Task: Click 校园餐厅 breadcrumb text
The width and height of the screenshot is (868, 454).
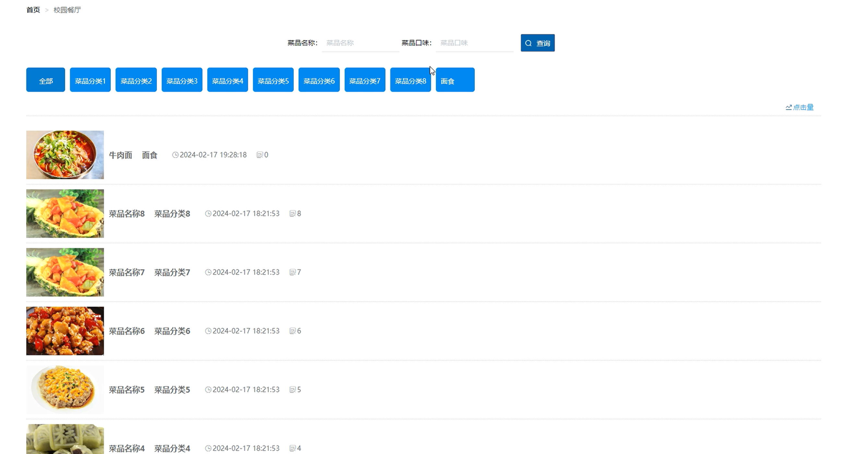Action: (67, 10)
